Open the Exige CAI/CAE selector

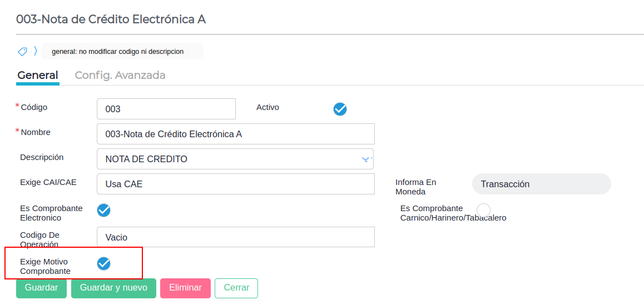click(x=236, y=184)
